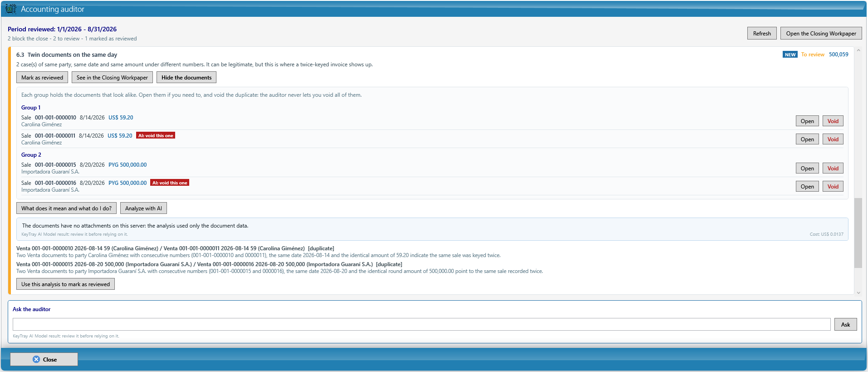Click the Refresh button
This screenshot has height=372, width=868.
click(x=762, y=33)
